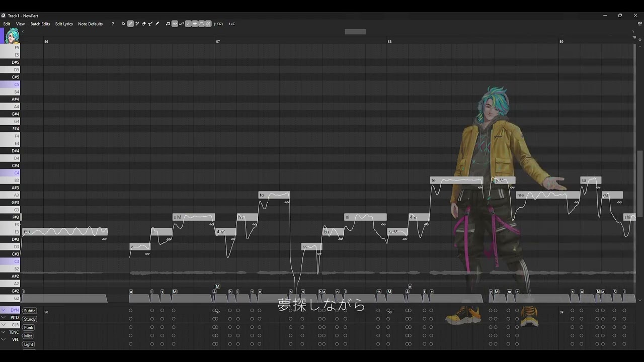Image resolution: width=644 pixels, height=362 pixels.
Task: Select the Draw Pitch tool
Action: (150, 24)
